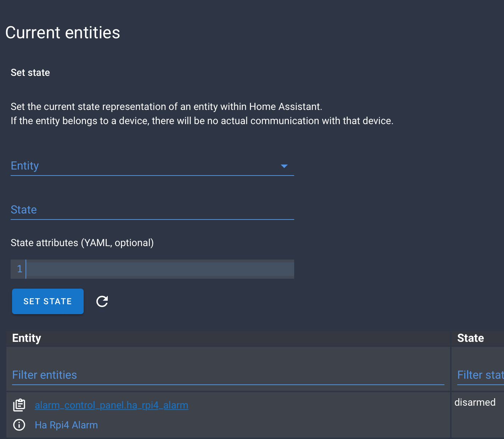Screen dimensions: 504x439
Task: Select the disarmed state value
Action: 475,402
